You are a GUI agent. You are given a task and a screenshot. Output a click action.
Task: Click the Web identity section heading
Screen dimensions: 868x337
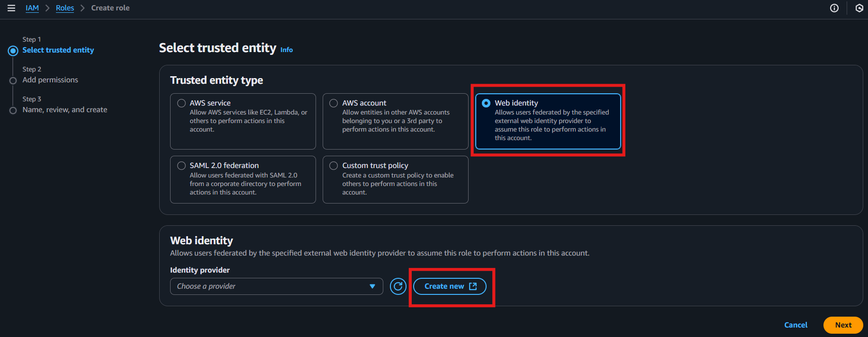[x=201, y=241]
